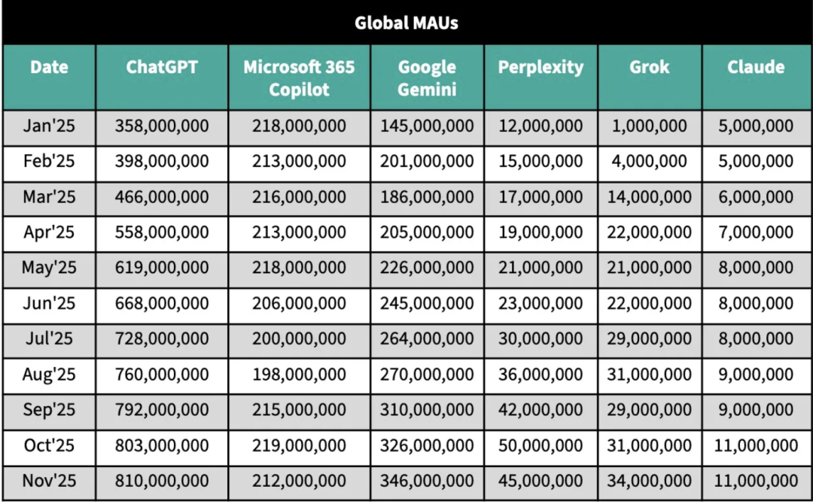The width and height of the screenshot is (813, 504).
Task: Click Gemini's 346,000,000 value
Action: point(427,481)
